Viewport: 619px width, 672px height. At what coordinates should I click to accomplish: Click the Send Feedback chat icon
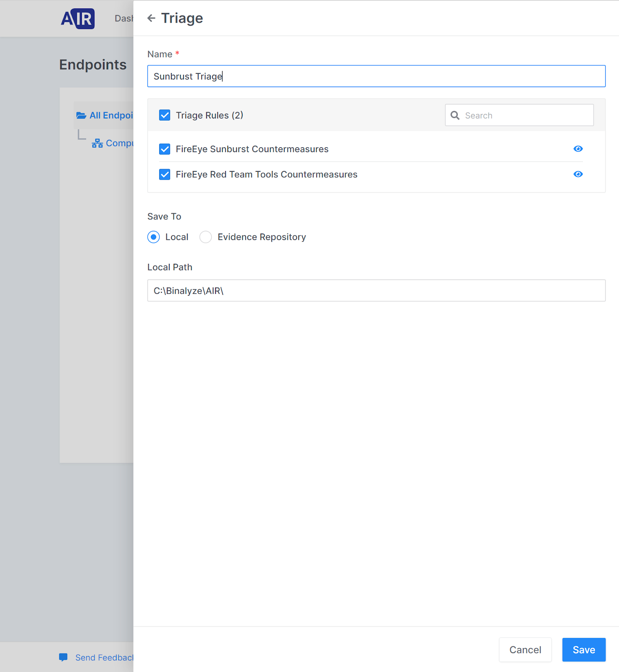point(63,657)
